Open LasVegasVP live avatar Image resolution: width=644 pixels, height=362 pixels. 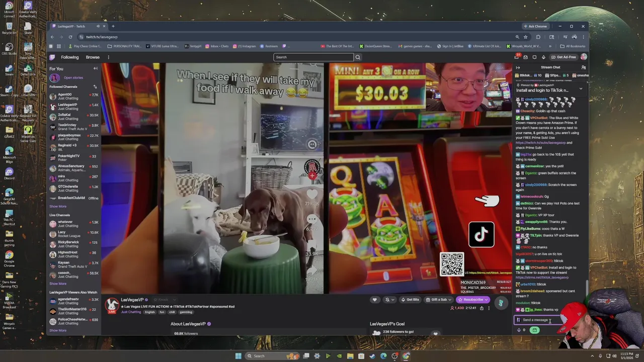[112, 305]
